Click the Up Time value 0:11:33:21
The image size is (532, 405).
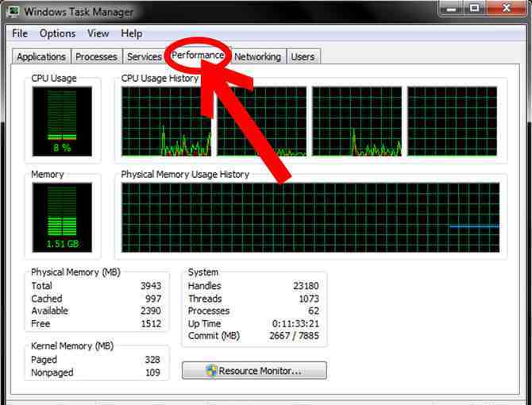click(295, 323)
